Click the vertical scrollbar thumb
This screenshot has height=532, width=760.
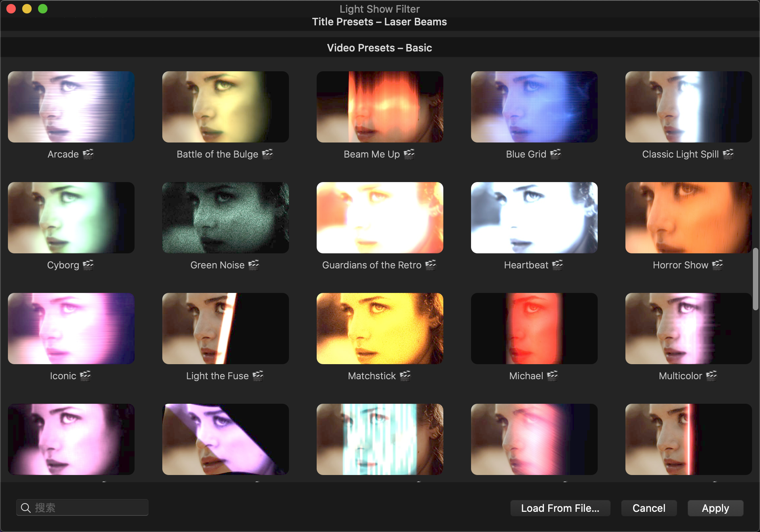755,279
